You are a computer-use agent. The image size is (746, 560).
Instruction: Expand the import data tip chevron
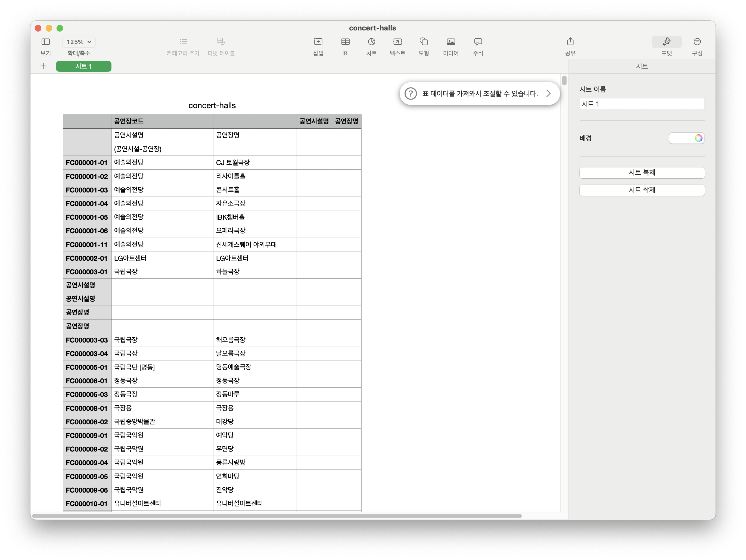[548, 94]
